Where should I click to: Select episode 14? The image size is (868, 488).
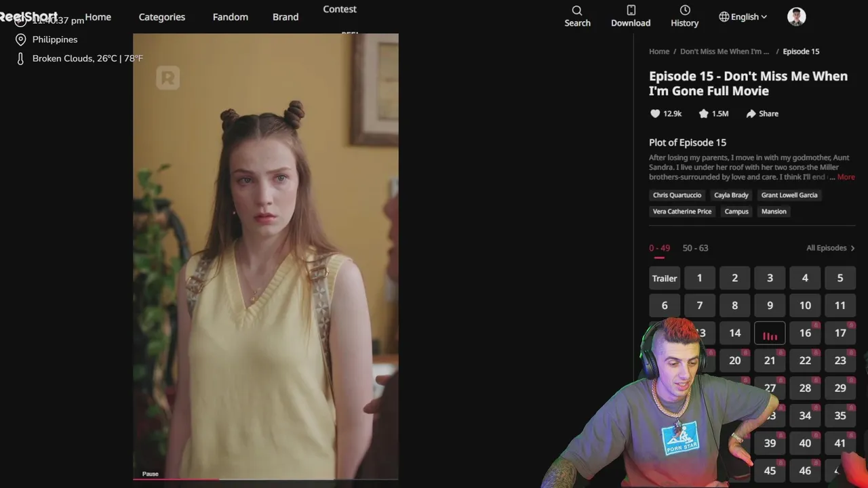point(734,333)
